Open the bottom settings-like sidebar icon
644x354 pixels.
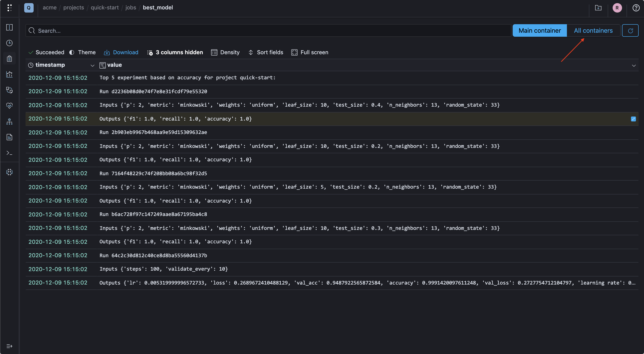[9, 172]
